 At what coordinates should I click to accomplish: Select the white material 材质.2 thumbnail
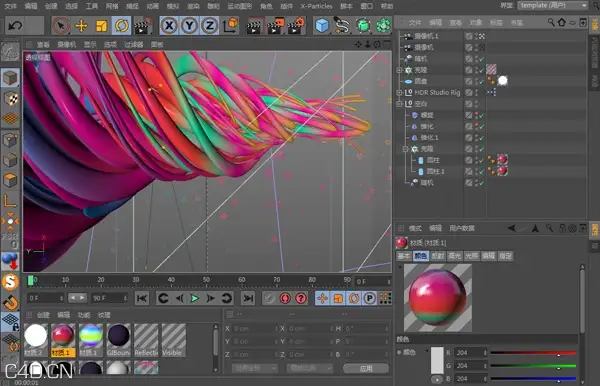[36, 340]
